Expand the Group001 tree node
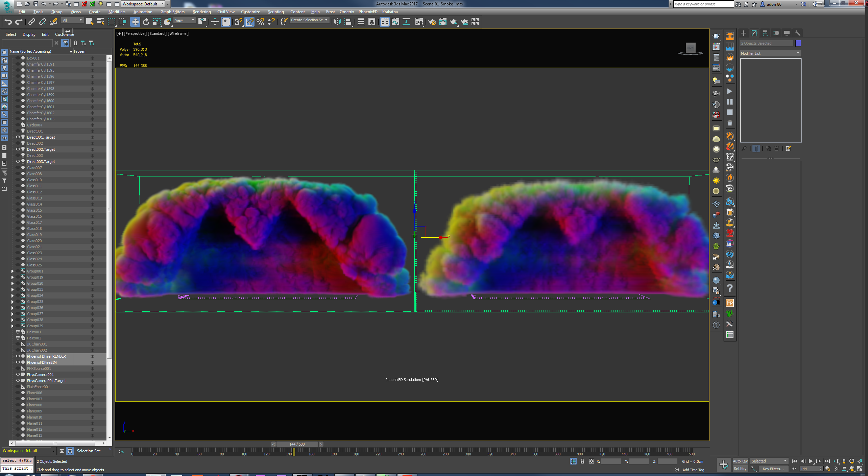 (x=13, y=271)
